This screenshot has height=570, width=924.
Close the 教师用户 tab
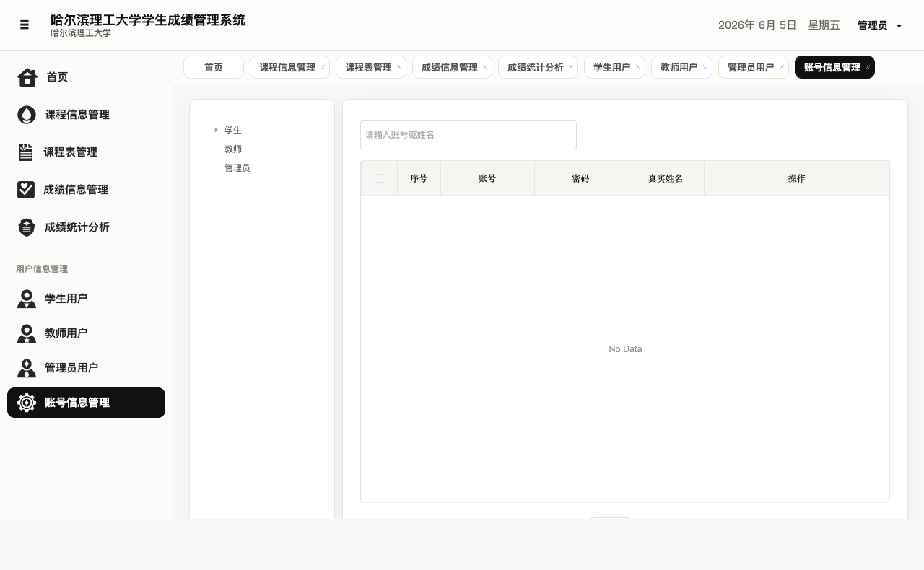point(705,67)
